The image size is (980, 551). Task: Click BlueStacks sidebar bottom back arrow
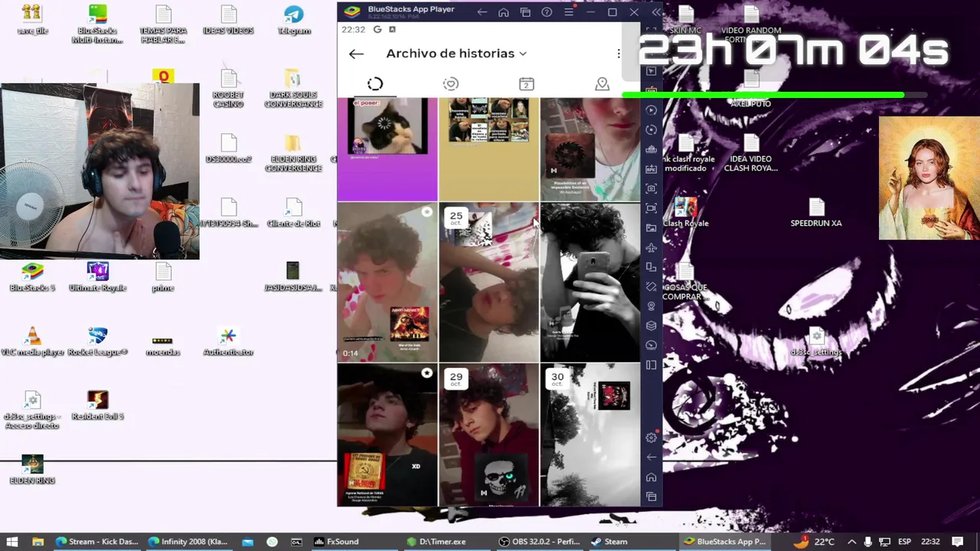pyautogui.click(x=652, y=457)
